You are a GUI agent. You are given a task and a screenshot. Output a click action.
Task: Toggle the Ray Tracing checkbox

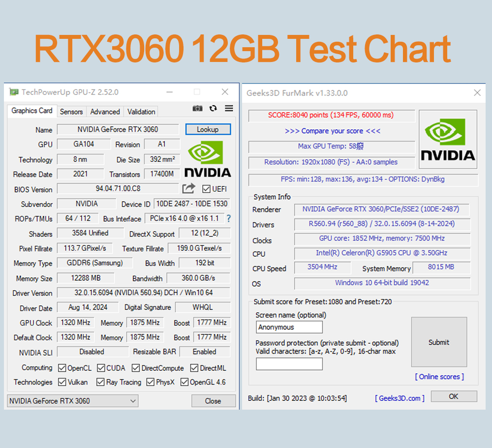coord(100,382)
